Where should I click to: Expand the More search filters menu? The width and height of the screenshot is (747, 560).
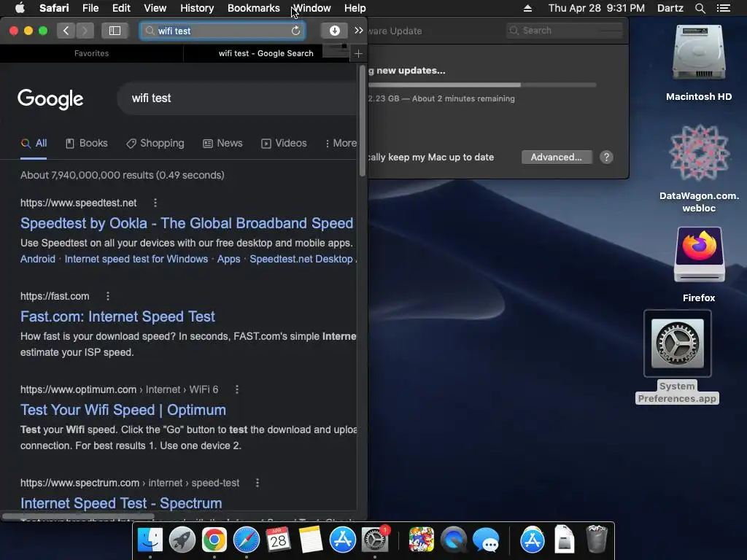point(341,144)
